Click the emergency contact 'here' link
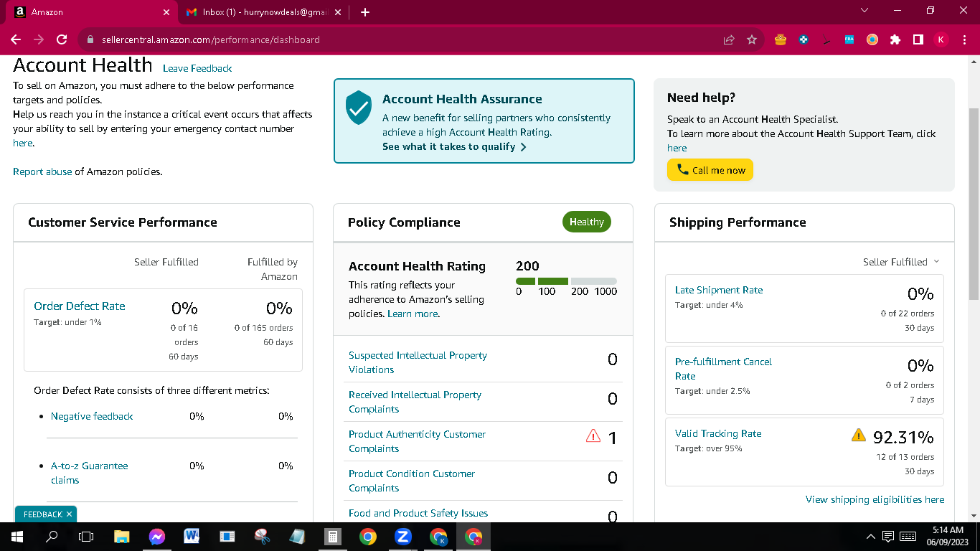 (23, 143)
